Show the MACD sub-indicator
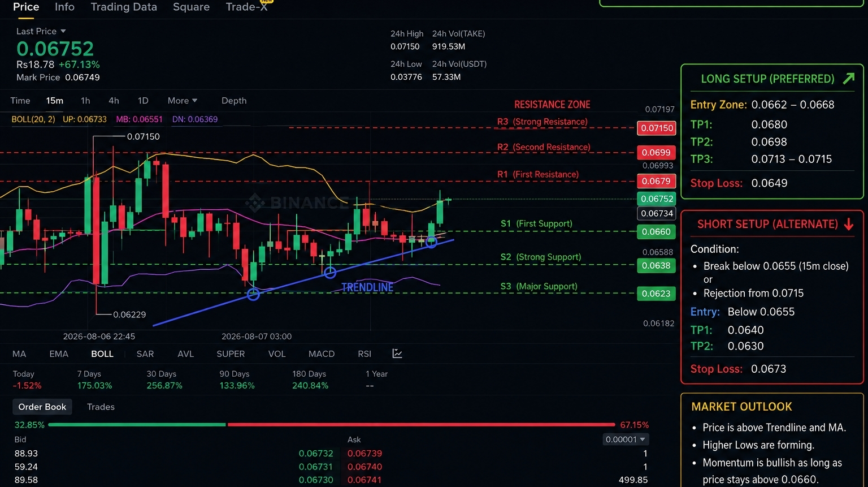 322,354
